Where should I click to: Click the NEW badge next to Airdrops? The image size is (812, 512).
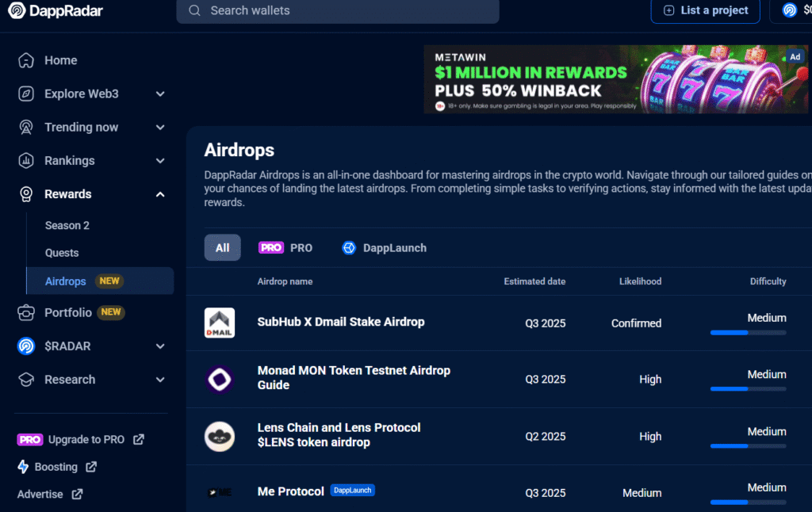coord(109,281)
